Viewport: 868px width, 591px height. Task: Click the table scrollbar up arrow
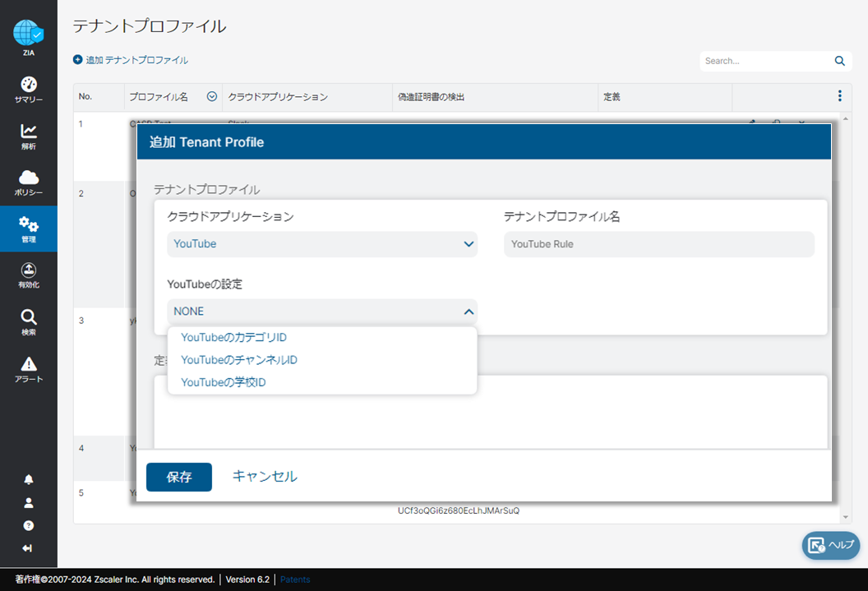845,118
